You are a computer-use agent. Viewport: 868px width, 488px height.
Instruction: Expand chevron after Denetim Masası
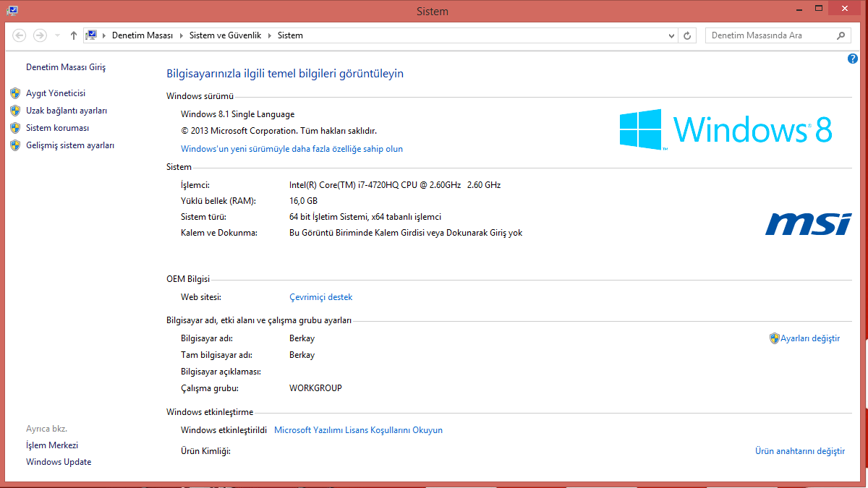pos(181,35)
